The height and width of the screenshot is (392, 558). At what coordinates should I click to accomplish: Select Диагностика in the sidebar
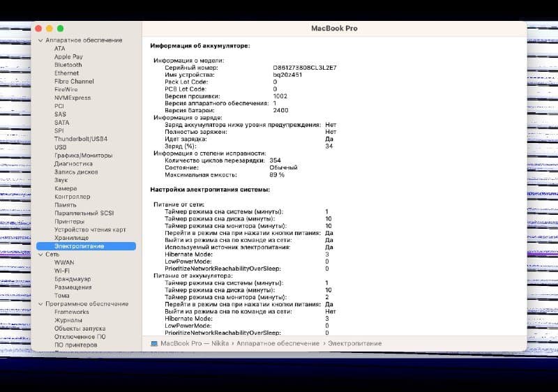point(73,164)
